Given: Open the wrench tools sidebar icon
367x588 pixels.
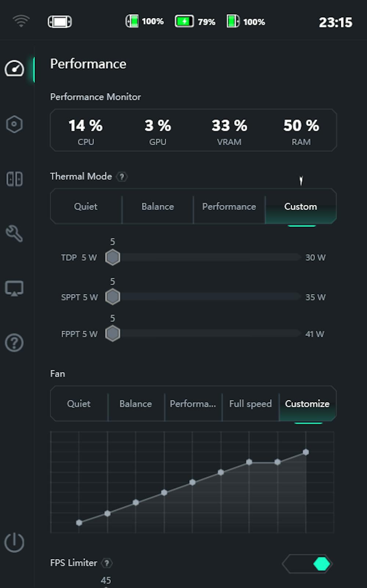Looking at the screenshot, I should 14,234.
